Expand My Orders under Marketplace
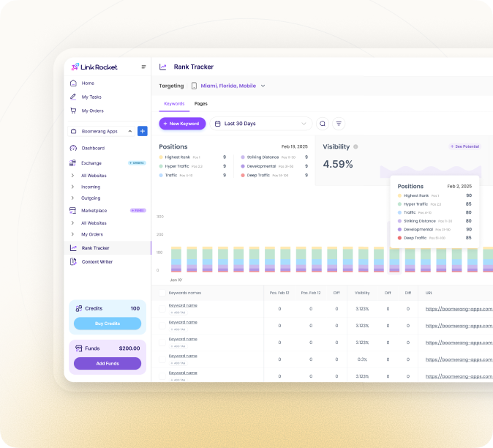493x448 pixels. 92,234
